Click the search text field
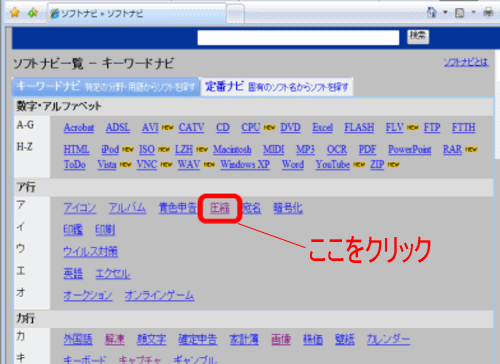The width and height of the screenshot is (500, 364). coord(298,37)
